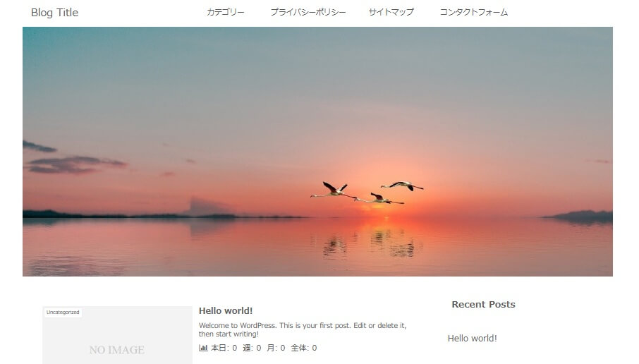
Task: Click the Welcome to WordPress excerpt text
Action: (303, 329)
